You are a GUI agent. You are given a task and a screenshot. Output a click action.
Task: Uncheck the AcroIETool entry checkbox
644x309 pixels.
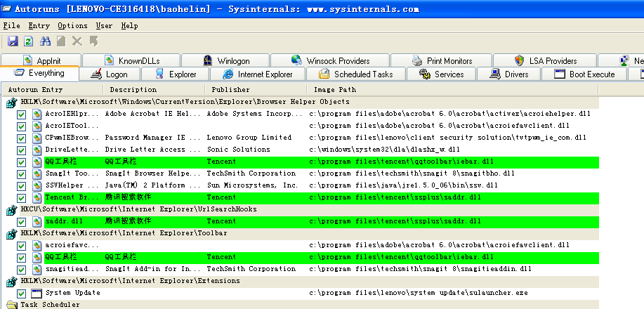click(21, 126)
